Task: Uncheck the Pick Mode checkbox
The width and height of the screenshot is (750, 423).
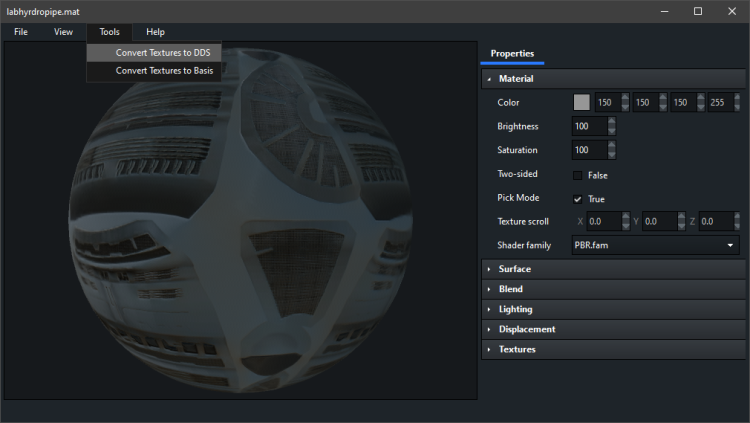Action: (x=577, y=199)
